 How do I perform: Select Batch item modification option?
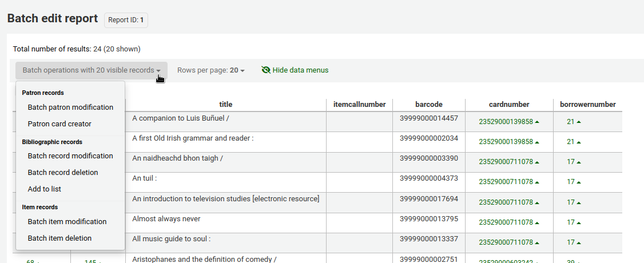click(x=67, y=221)
